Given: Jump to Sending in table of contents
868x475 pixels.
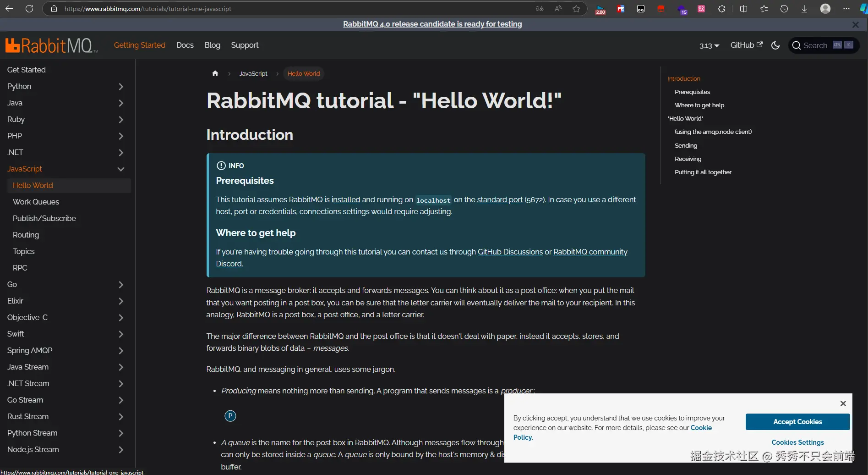Looking at the screenshot, I should (x=686, y=145).
